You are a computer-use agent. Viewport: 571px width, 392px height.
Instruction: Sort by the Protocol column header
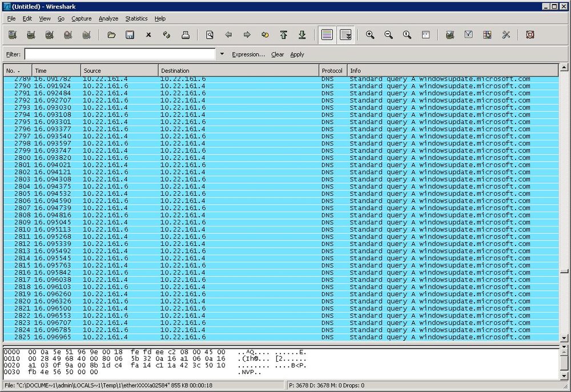pyautogui.click(x=333, y=71)
